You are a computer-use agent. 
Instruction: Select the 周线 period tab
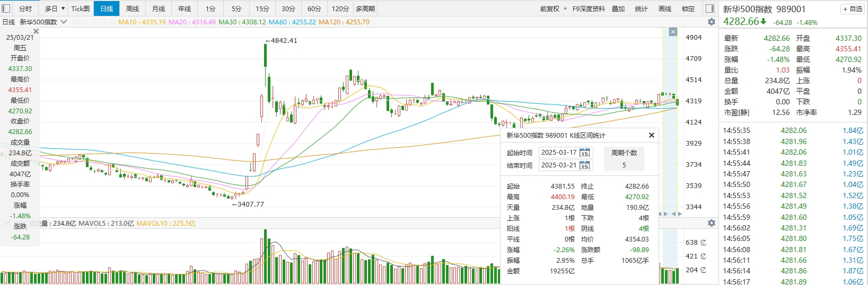[x=133, y=8]
